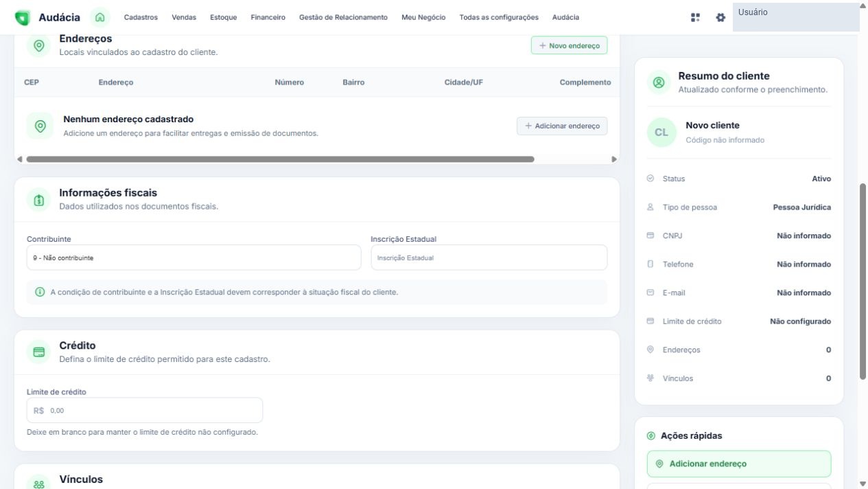
Task: Open the Contribuinte dropdown
Action: [193, 258]
